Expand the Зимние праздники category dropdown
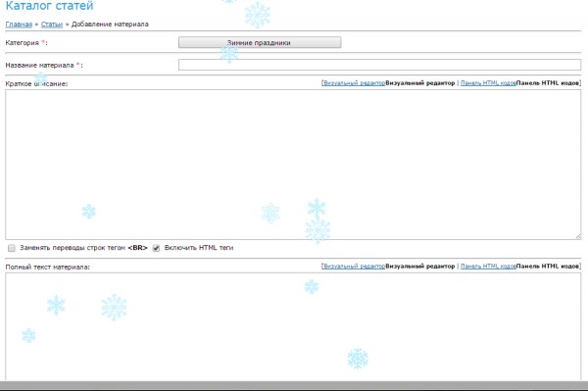588x391 pixels. coord(260,42)
